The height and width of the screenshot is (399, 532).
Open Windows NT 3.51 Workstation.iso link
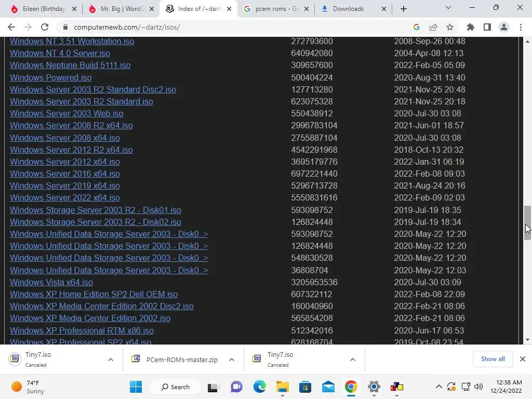coord(72,41)
